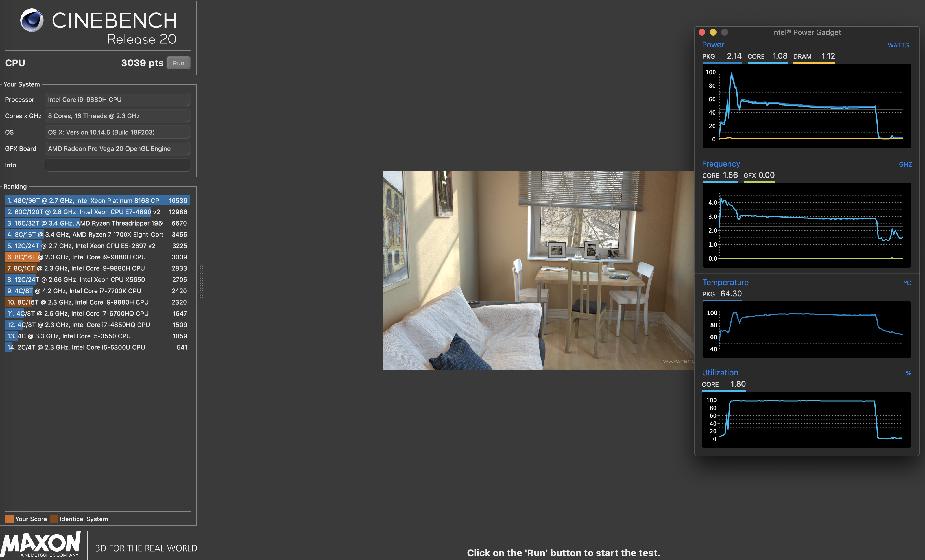Select ranking row 9 Core i7-7700K

click(x=98, y=291)
